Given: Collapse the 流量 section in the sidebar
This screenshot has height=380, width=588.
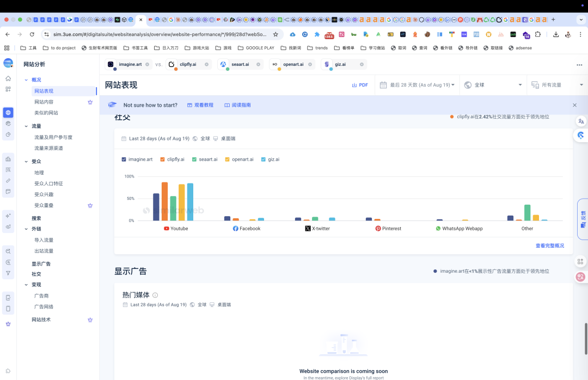Looking at the screenshot, I should (x=26, y=126).
